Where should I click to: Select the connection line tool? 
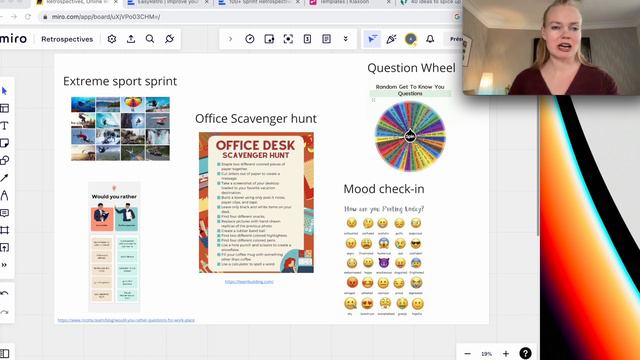click(4, 178)
